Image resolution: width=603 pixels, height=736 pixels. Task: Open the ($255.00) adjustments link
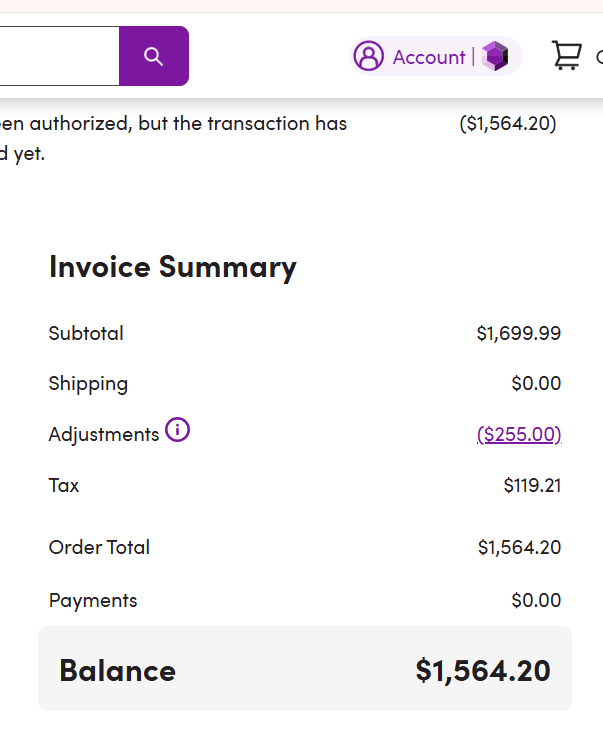click(x=519, y=434)
